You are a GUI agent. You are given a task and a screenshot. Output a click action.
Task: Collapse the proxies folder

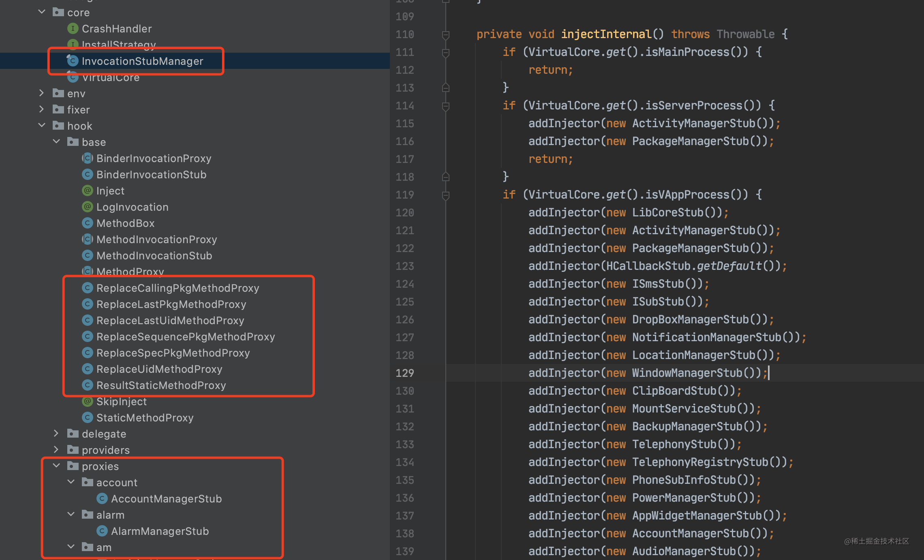click(56, 466)
